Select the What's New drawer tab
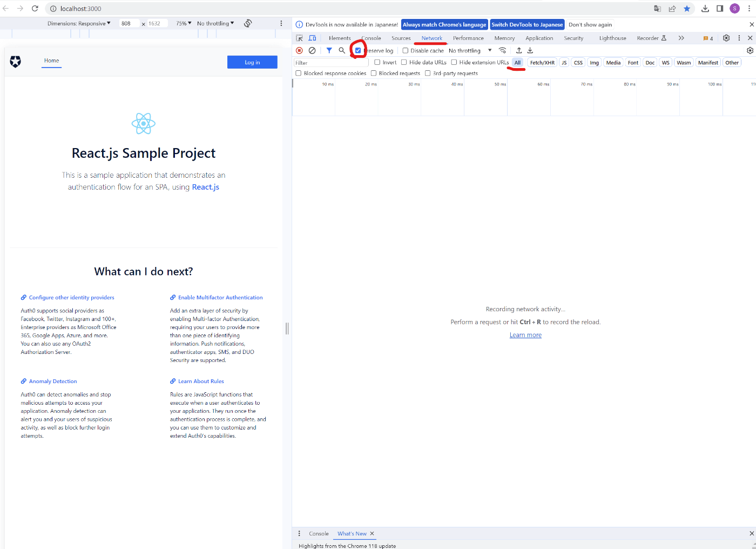 pos(352,534)
